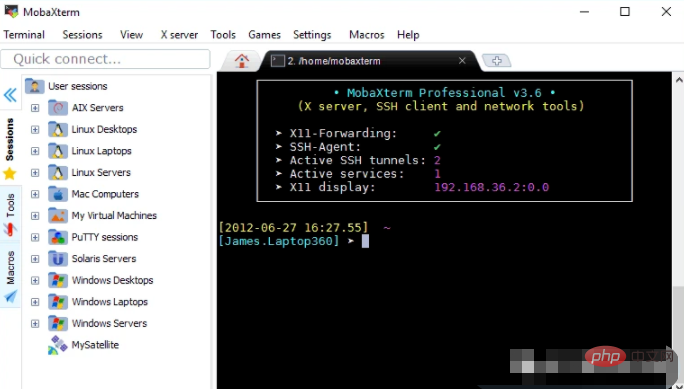Open the Sessions menu
Viewport: 684px width, 389px height.
coord(82,35)
